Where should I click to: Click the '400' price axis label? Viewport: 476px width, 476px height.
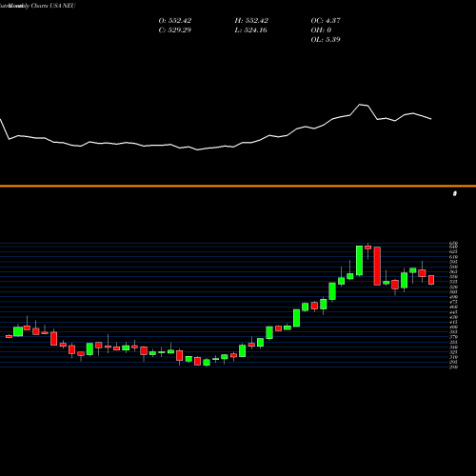(x=453, y=327)
